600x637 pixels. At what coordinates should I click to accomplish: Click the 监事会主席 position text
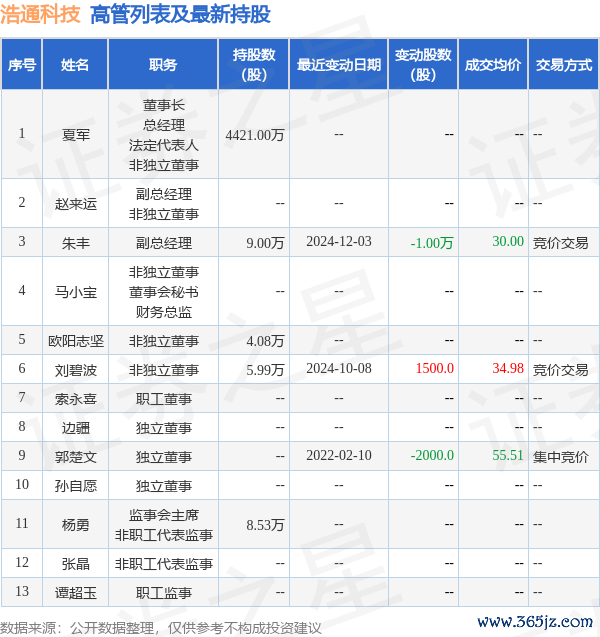[164, 515]
